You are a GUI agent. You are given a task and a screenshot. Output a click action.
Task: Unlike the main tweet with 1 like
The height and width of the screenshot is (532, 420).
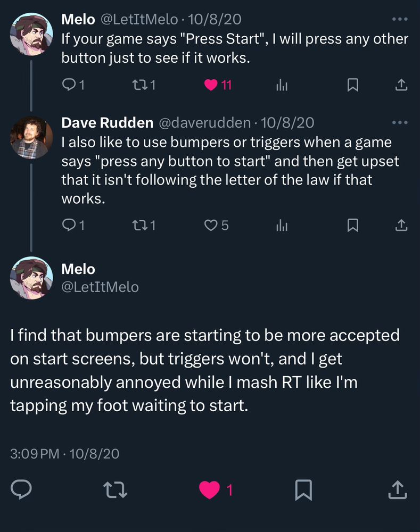(209, 489)
